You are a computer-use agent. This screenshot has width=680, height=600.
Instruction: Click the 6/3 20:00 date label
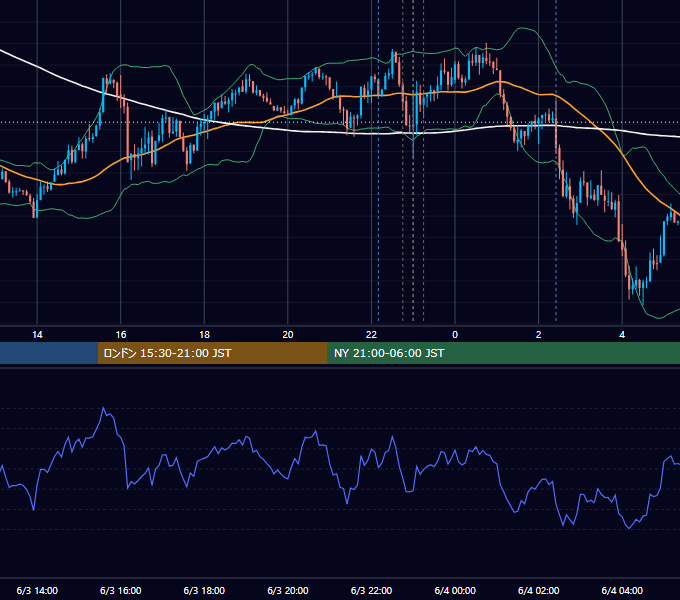[x=288, y=590]
